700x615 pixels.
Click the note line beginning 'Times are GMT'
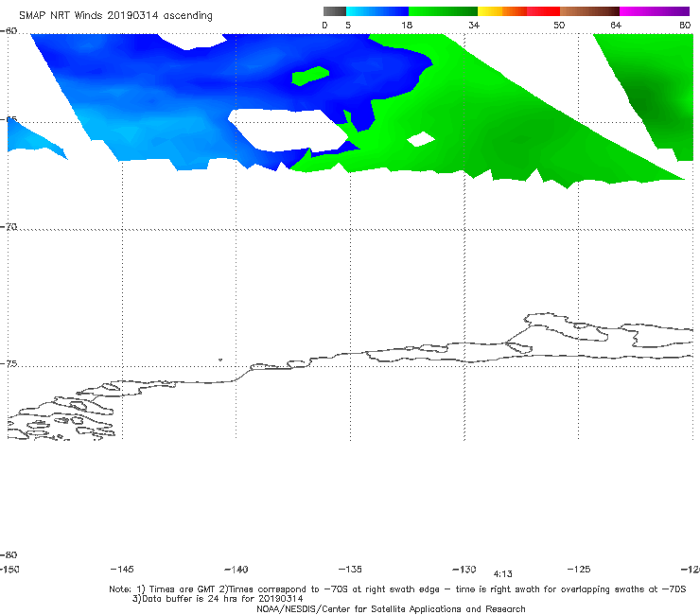coord(397,589)
